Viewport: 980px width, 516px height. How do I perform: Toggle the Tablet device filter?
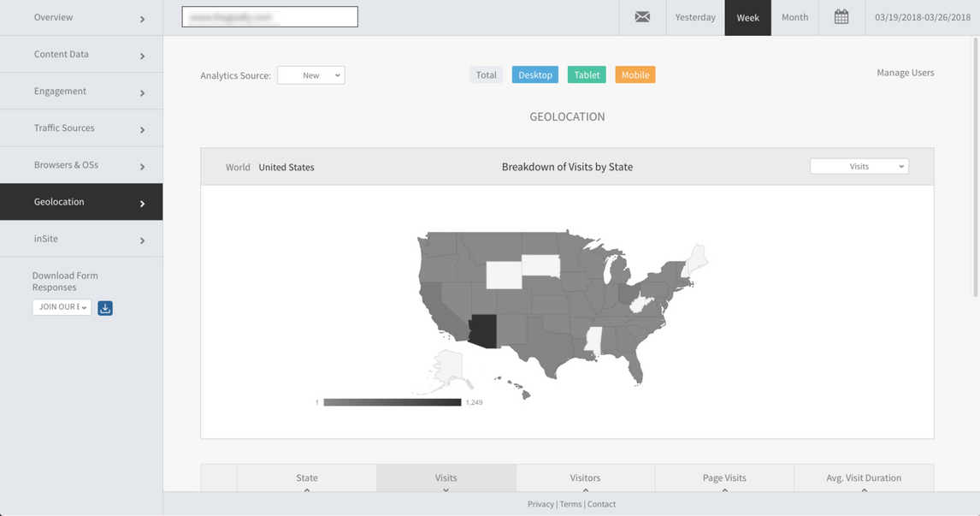coord(587,75)
